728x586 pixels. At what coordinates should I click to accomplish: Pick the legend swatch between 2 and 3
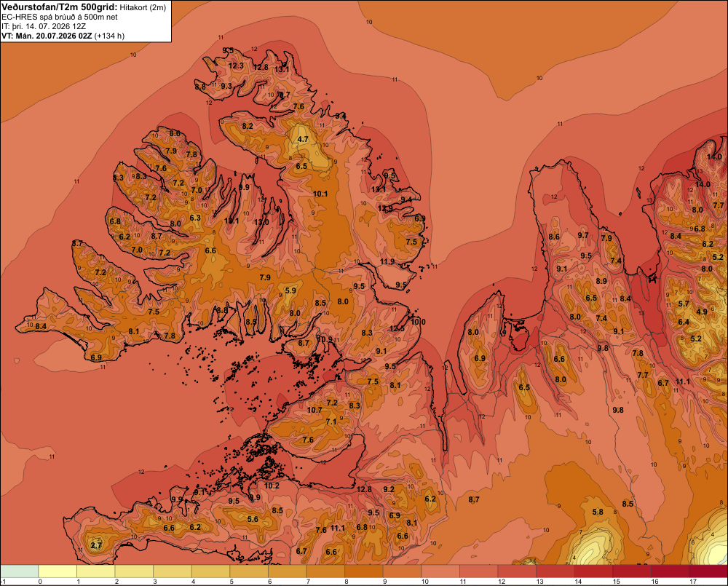134,571
